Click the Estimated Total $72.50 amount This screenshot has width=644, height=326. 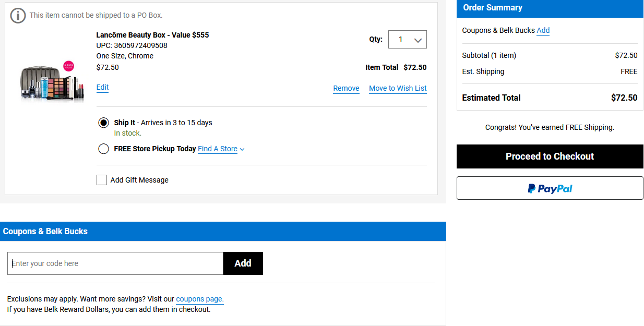pos(624,98)
